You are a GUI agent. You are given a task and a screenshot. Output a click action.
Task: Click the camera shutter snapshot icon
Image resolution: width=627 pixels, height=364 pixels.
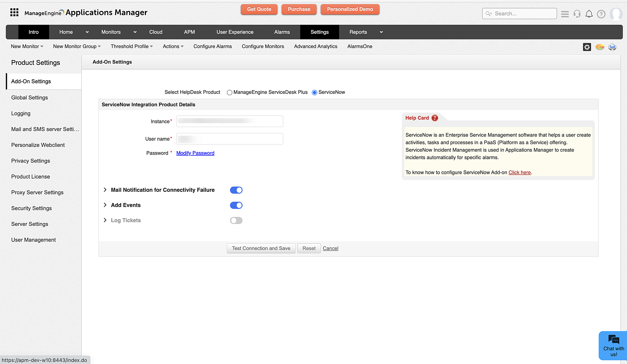[587, 47]
